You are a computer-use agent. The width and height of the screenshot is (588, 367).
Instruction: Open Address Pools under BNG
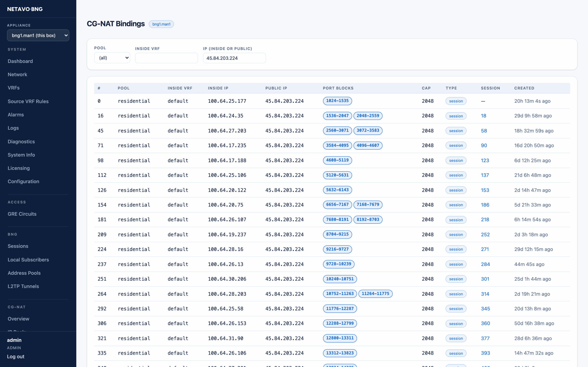pyautogui.click(x=24, y=273)
